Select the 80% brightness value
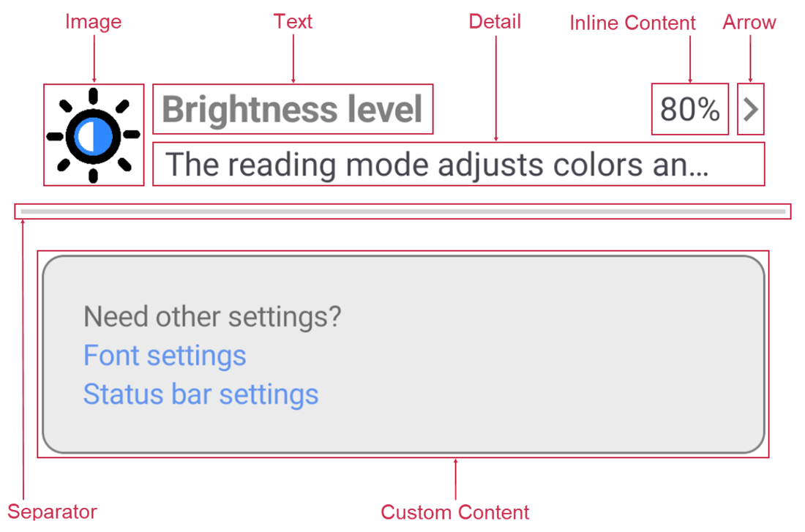805x532 pixels. [689, 110]
